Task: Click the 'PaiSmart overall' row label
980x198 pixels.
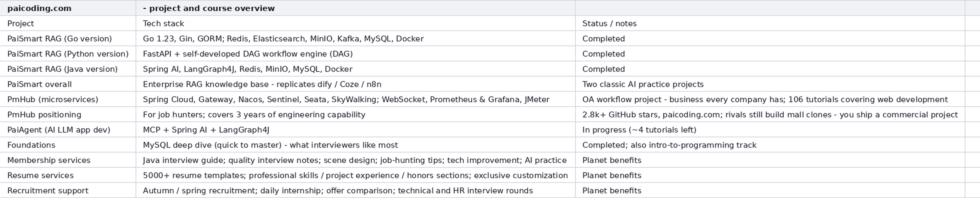Action: (x=68, y=84)
